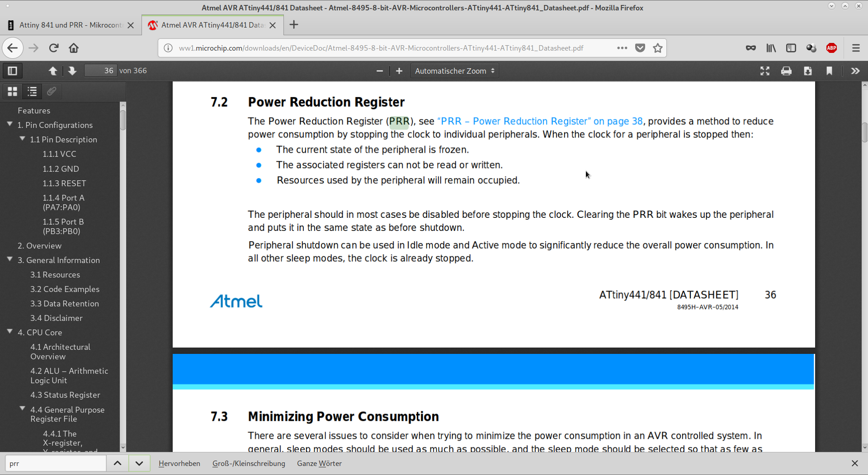
Task: Open 3.2 Code Examples outline entry
Action: tap(65, 289)
